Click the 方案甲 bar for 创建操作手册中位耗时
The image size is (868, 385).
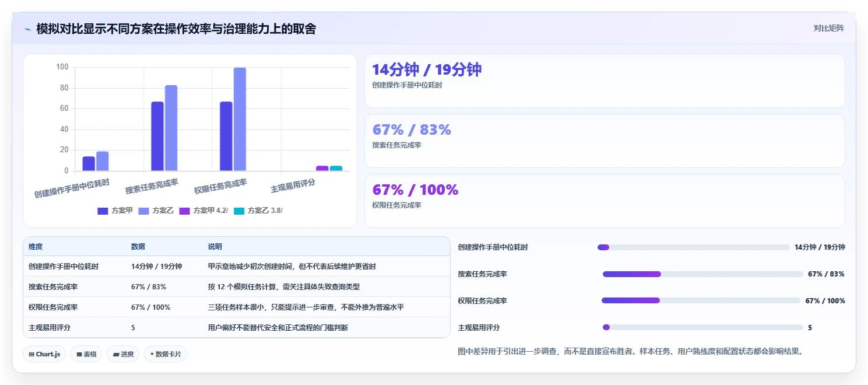click(89, 164)
